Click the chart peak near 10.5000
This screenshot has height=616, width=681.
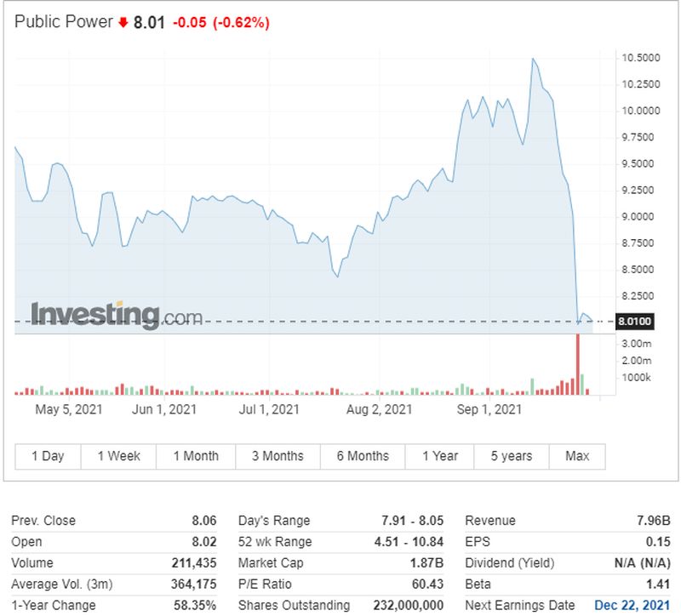(533, 59)
